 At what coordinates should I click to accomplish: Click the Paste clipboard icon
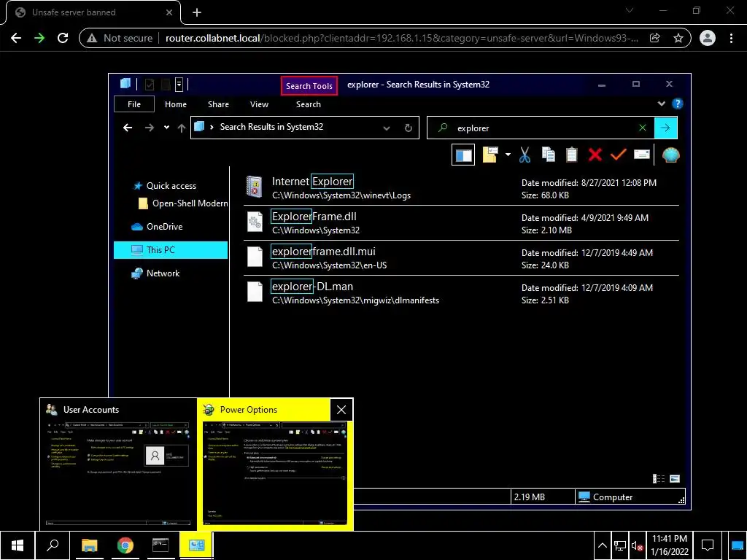click(572, 155)
